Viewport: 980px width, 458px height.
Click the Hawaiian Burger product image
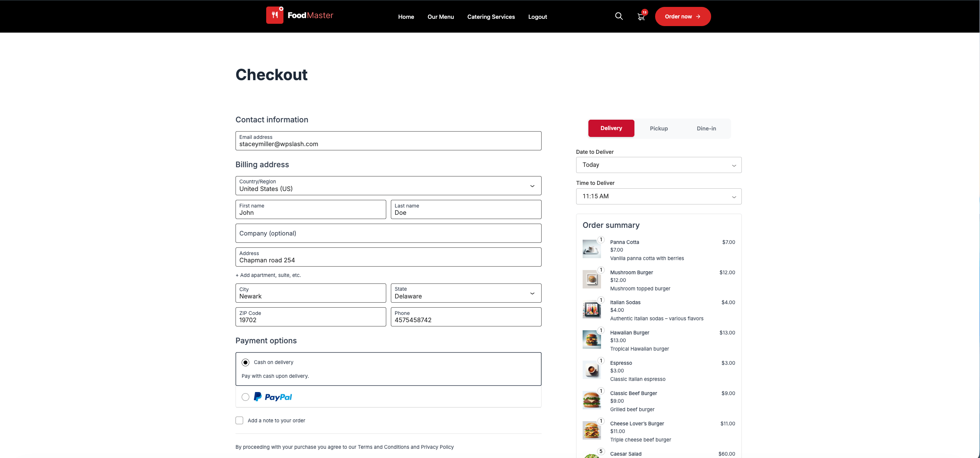[x=591, y=339]
